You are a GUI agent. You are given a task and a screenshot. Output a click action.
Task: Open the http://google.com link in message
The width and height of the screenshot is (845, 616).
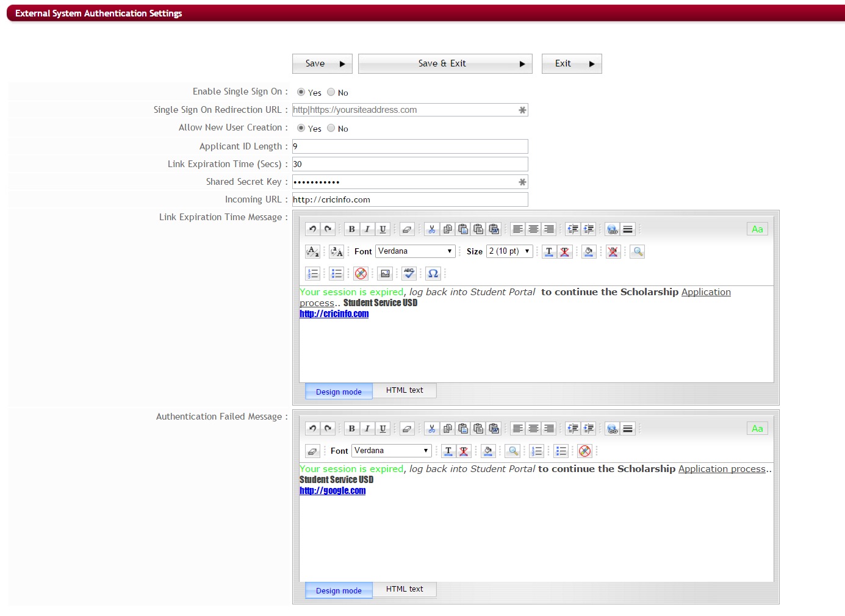pos(333,491)
